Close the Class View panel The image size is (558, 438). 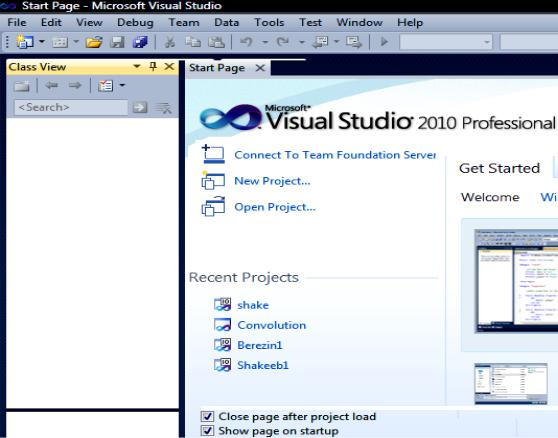169,67
